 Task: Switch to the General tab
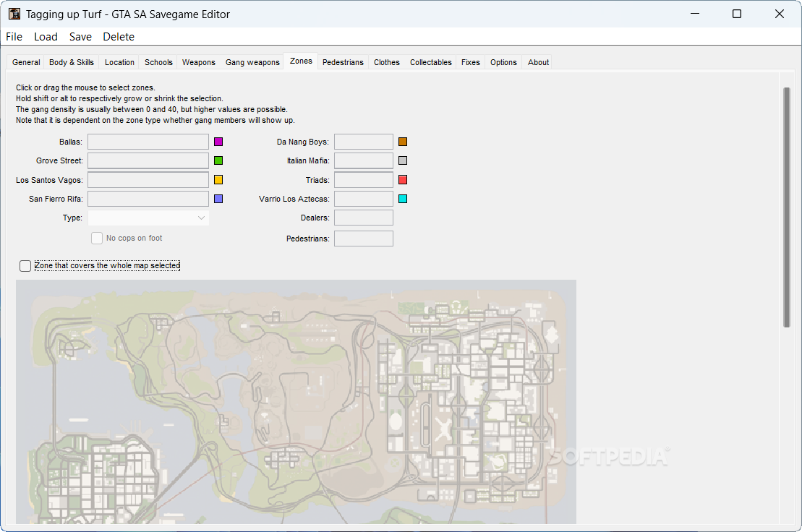click(x=26, y=62)
